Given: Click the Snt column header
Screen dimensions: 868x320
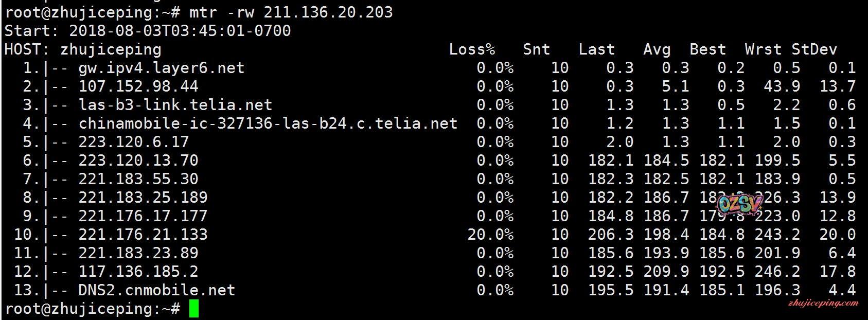Looking at the screenshot, I should [536, 49].
